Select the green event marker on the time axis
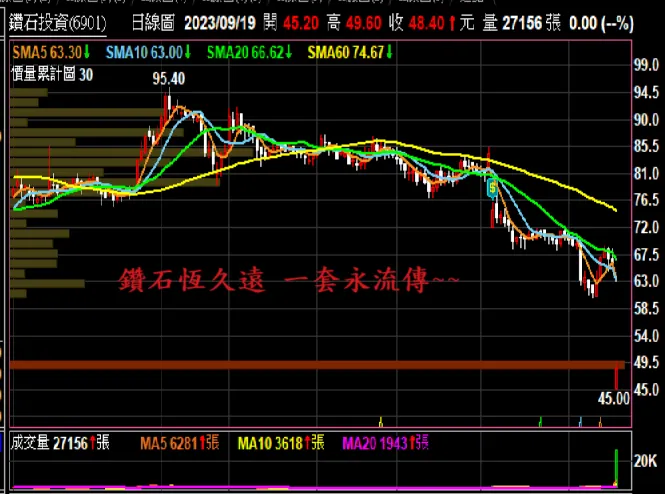665x494 pixels. click(x=540, y=421)
